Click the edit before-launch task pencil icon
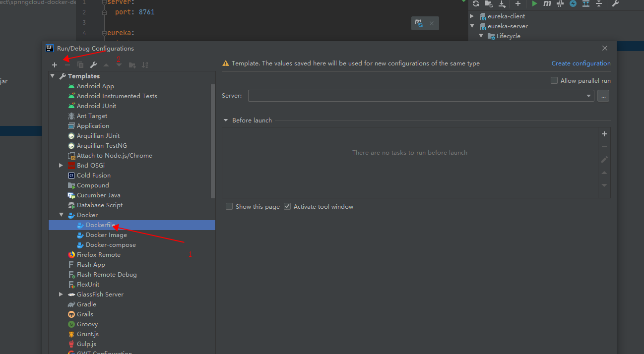 coord(604,160)
